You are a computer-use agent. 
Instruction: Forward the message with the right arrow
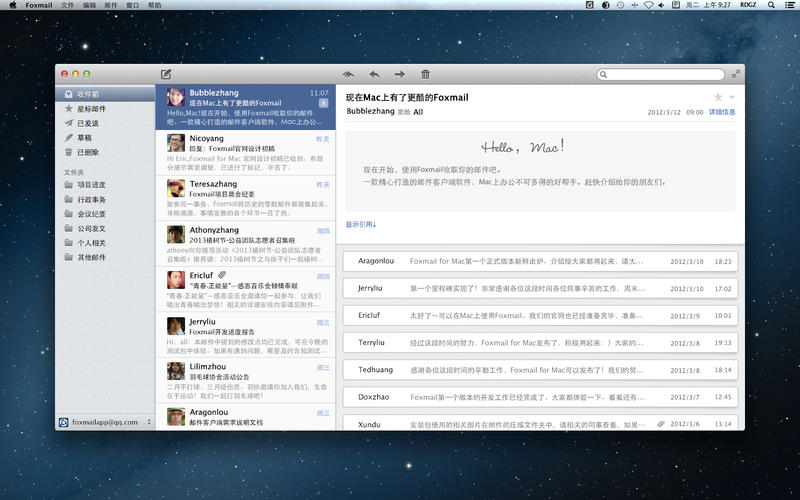[x=399, y=74]
